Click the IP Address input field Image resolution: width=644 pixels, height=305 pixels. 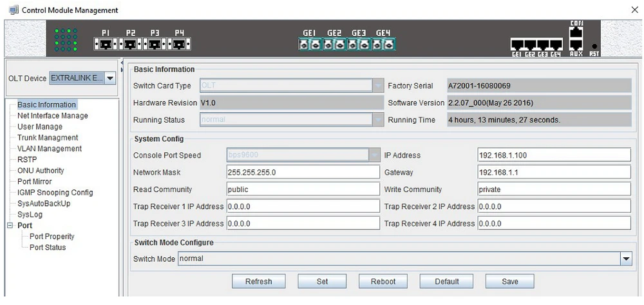(553, 155)
